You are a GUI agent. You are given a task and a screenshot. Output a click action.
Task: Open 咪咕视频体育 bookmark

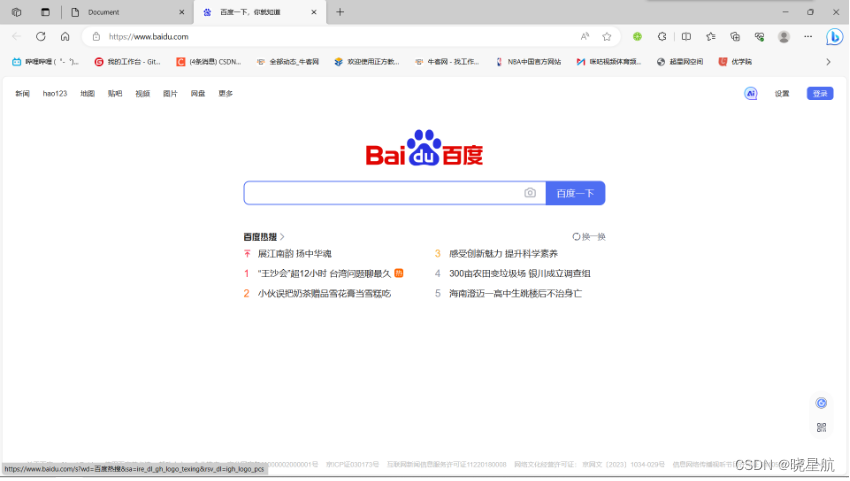click(x=609, y=62)
